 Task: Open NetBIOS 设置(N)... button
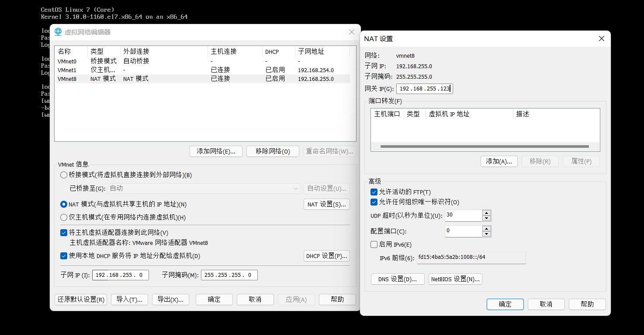click(x=455, y=279)
